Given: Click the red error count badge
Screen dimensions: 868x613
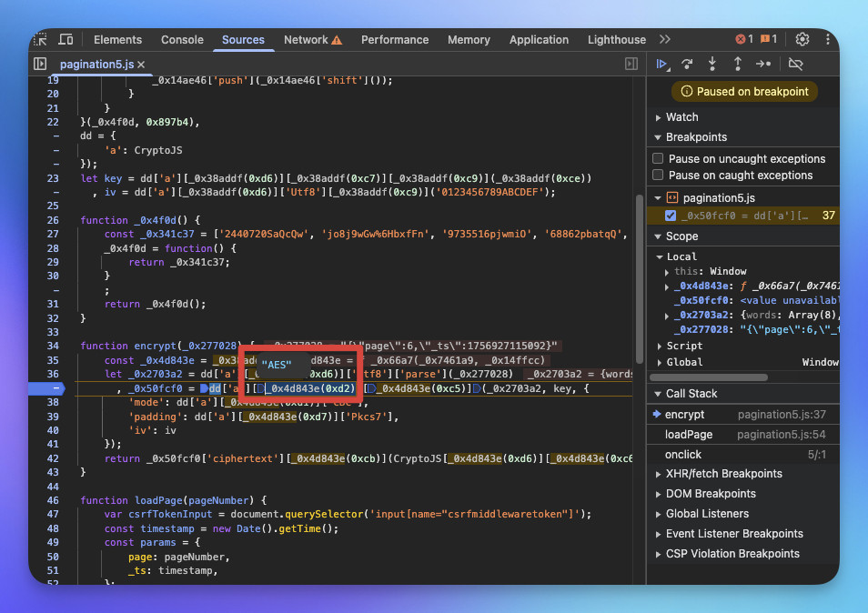Looking at the screenshot, I should 744,39.
